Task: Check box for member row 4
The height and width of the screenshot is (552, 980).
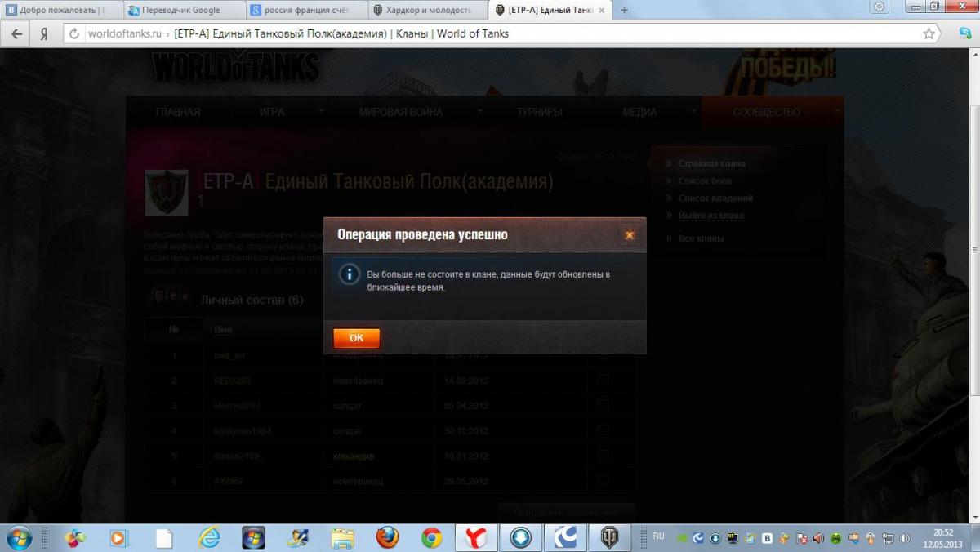Action: click(x=604, y=430)
